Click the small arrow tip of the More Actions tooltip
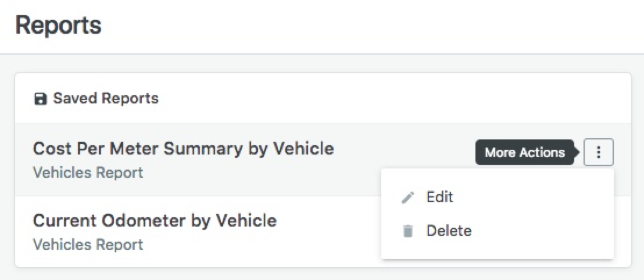 click(x=578, y=153)
